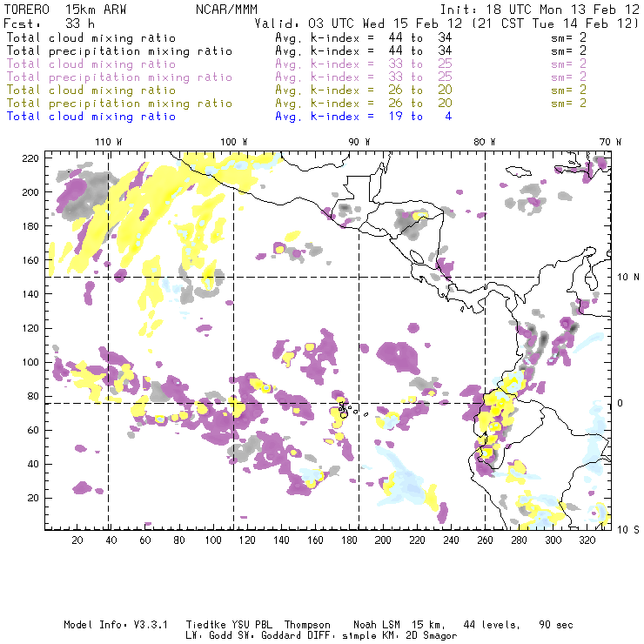This screenshot has height=644, width=644.
Task: Select the '320' tick on the horizontal axis
Action: tap(587, 540)
